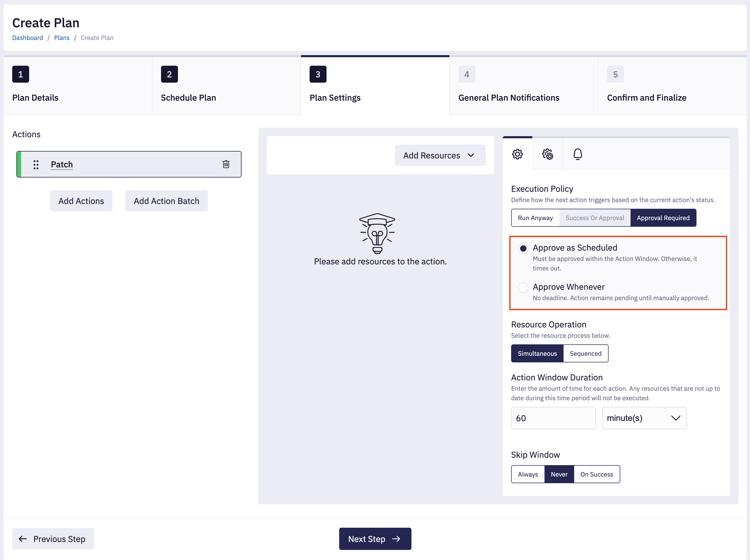Choose Run Anyway execution policy

535,218
